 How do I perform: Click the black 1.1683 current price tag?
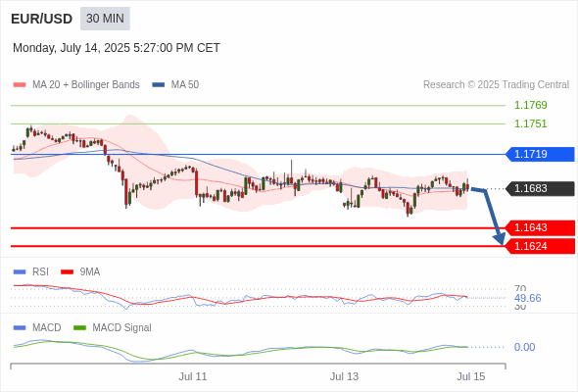tap(540, 188)
